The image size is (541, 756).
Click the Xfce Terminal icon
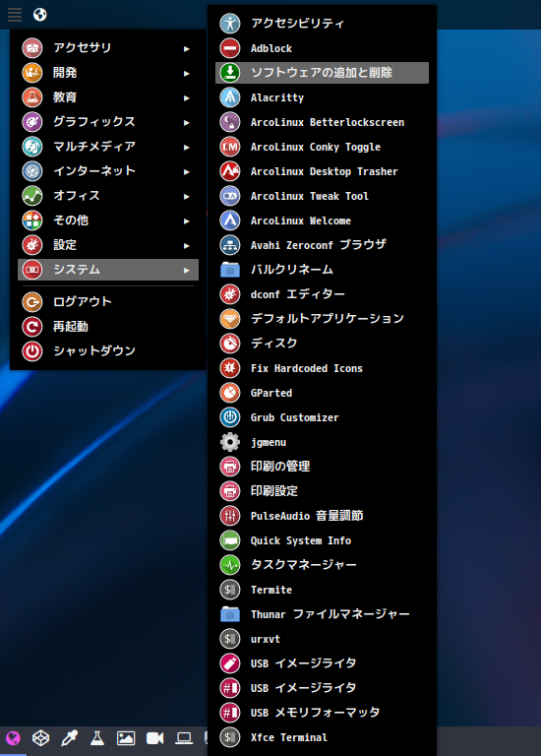click(x=230, y=736)
